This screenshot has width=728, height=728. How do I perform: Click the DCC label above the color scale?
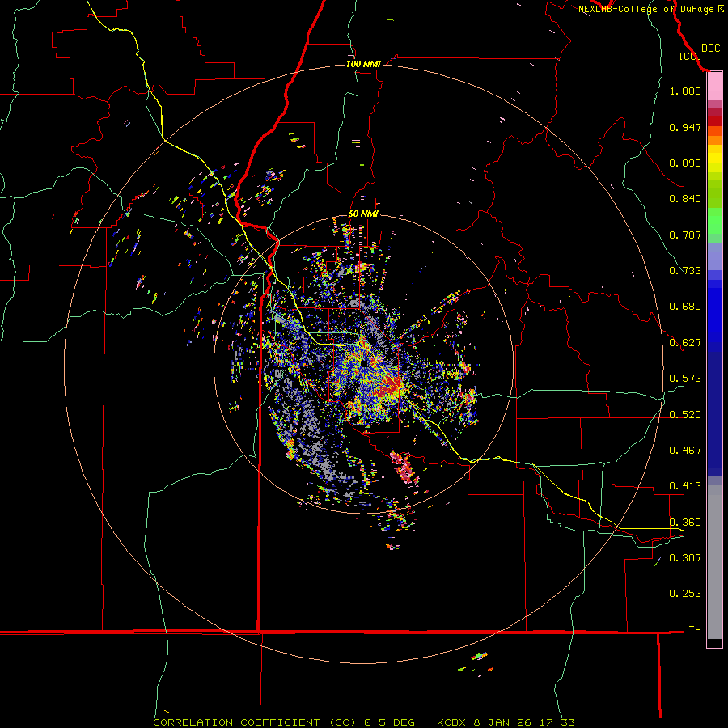(711, 49)
